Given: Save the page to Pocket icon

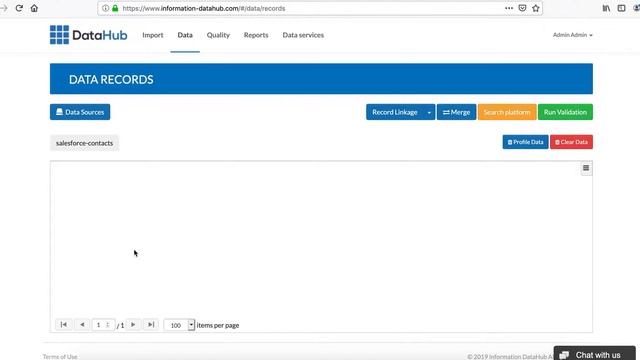Looking at the screenshot, I should (522, 8).
